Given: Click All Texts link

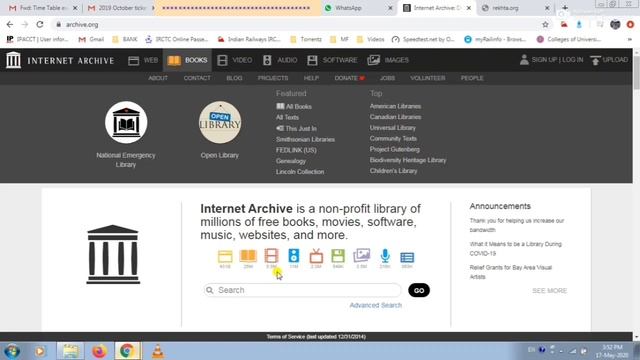Looking at the screenshot, I should [x=287, y=117].
